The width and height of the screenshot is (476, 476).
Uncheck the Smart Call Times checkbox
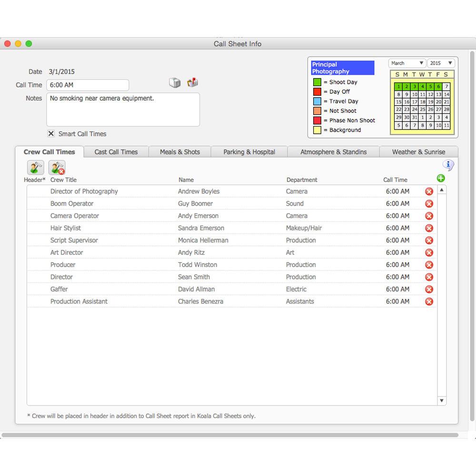[x=51, y=134]
